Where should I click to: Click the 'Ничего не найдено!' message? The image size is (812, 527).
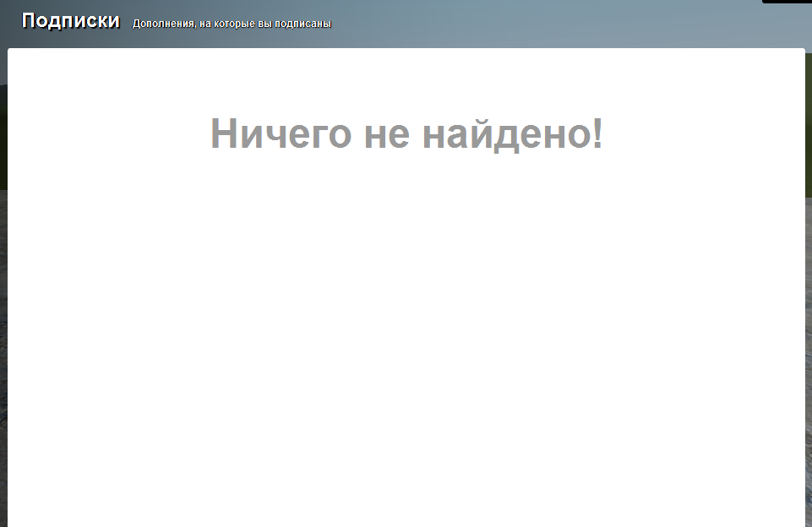(406, 133)
